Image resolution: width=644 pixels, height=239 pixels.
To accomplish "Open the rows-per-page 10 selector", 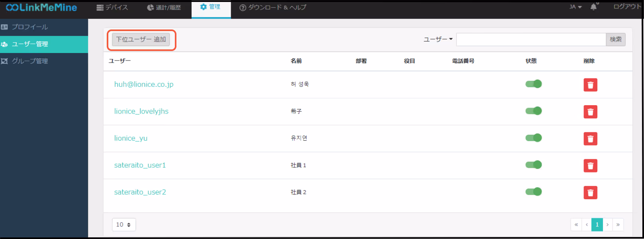I will coord(124,225).
